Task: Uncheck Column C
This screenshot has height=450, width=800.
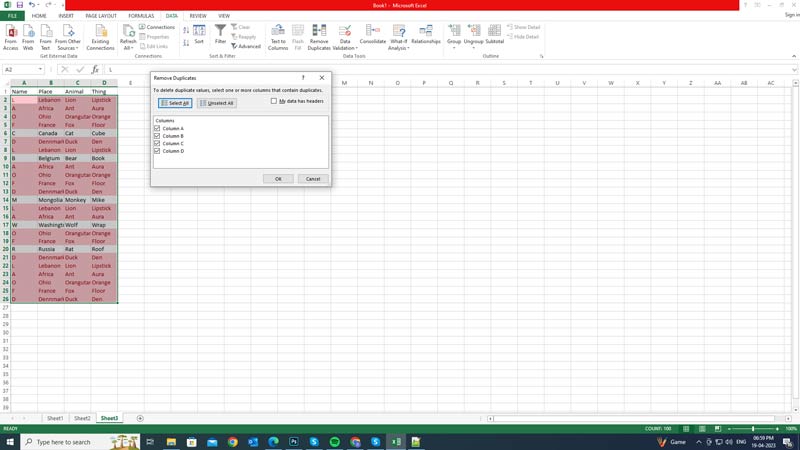Action: tap(157, 143)
